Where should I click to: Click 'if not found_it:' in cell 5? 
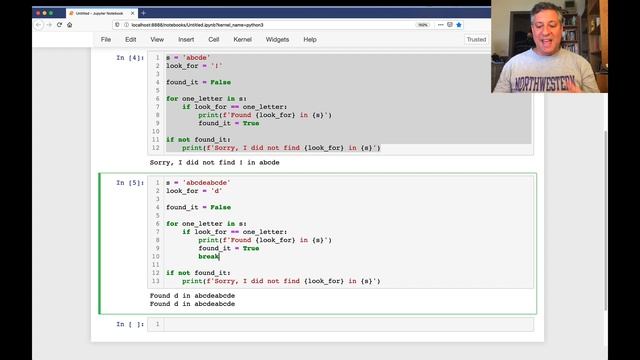[x=198, y=273]
